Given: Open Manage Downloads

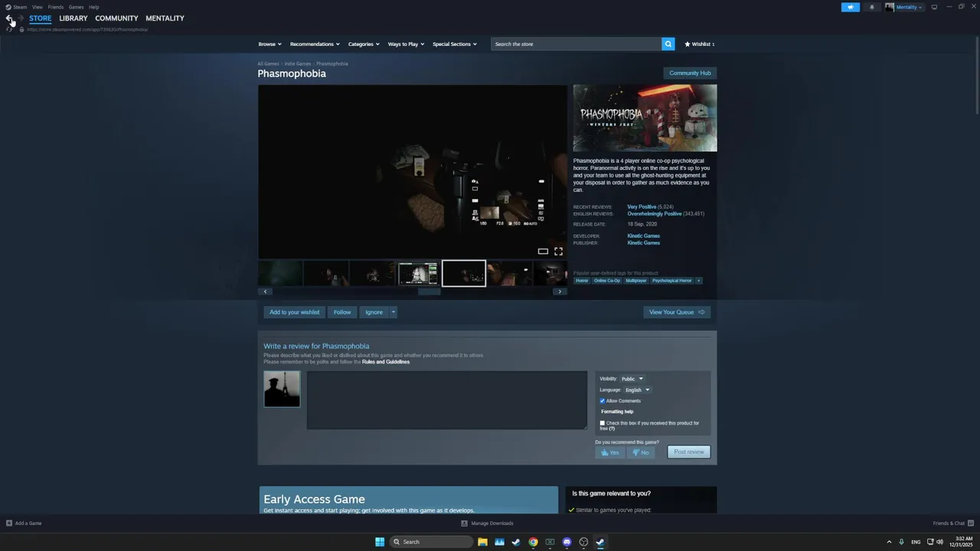Looking at the screenshot, I should 487,523.
